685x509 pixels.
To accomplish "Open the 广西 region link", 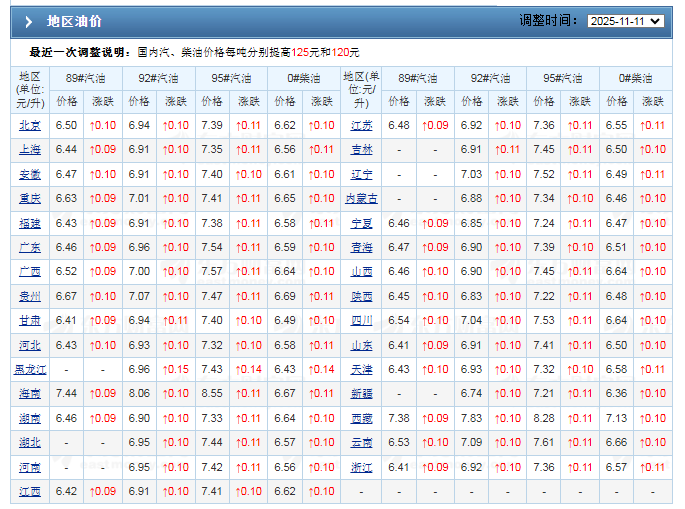I will 30,271.
